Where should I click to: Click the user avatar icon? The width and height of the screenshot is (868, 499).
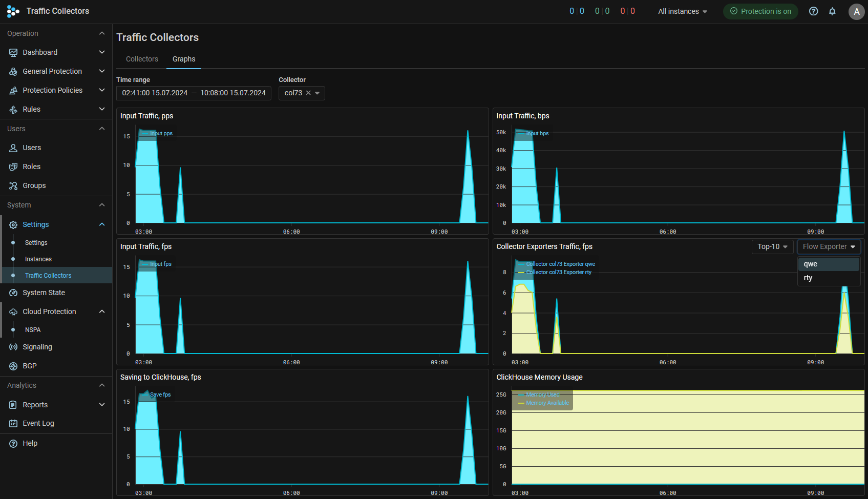pyautogui.click(x=856, y=11)
